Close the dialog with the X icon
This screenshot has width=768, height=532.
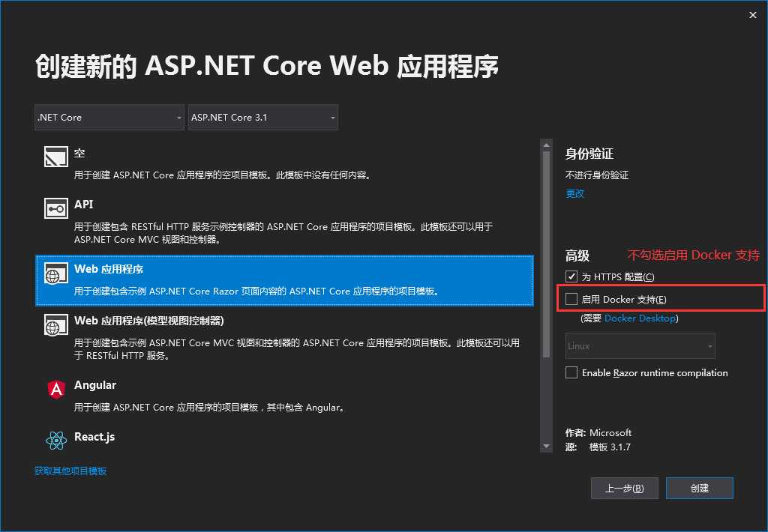tap(753, 15)
